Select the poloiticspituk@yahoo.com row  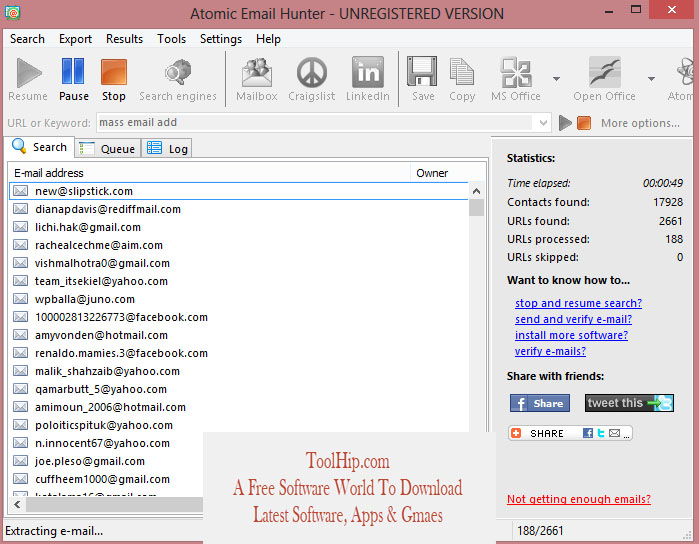tap(238, 425)
